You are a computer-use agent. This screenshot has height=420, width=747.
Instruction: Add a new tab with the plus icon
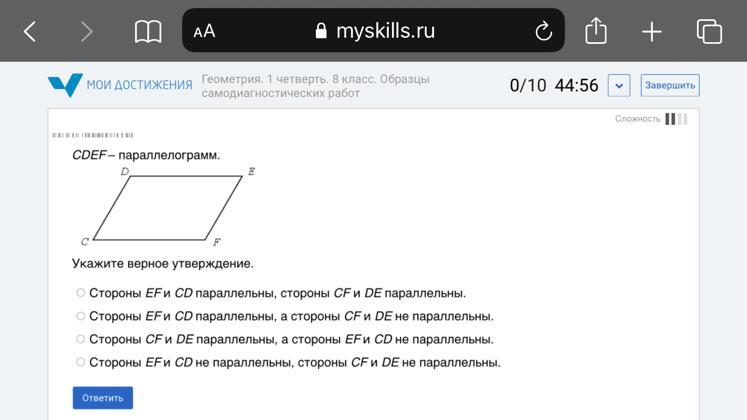coord(652,32)
